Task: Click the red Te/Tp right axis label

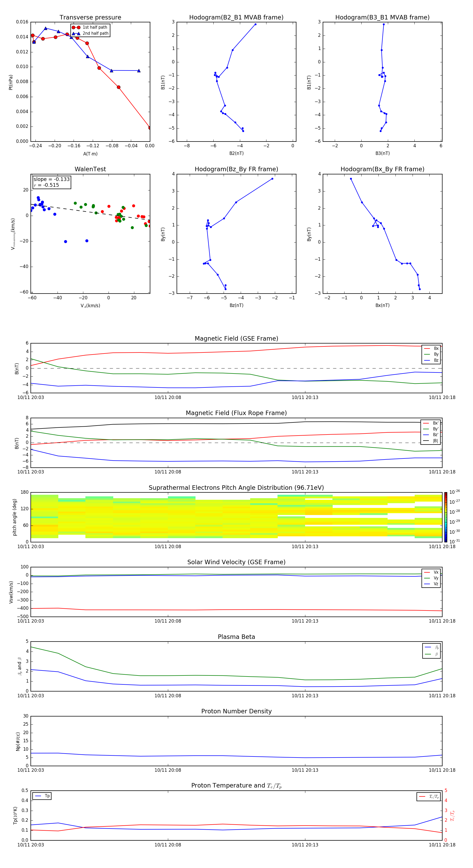Action: 453,815
